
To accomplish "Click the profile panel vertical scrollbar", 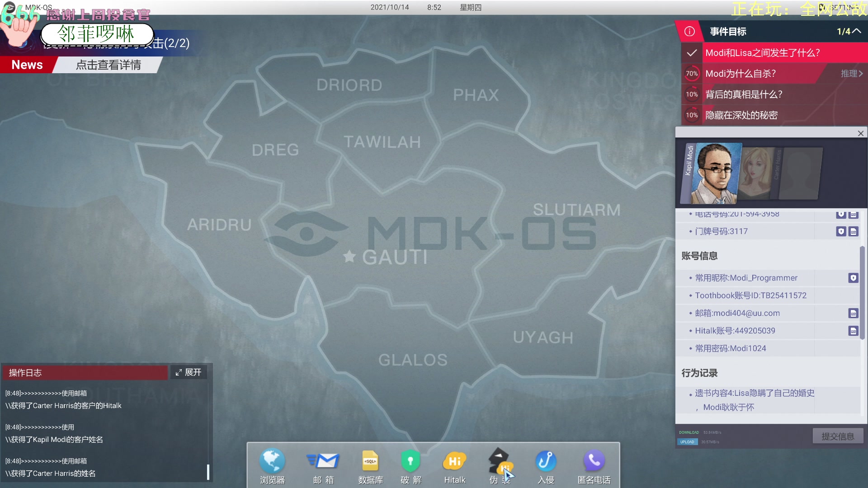I will click(862, 293).
